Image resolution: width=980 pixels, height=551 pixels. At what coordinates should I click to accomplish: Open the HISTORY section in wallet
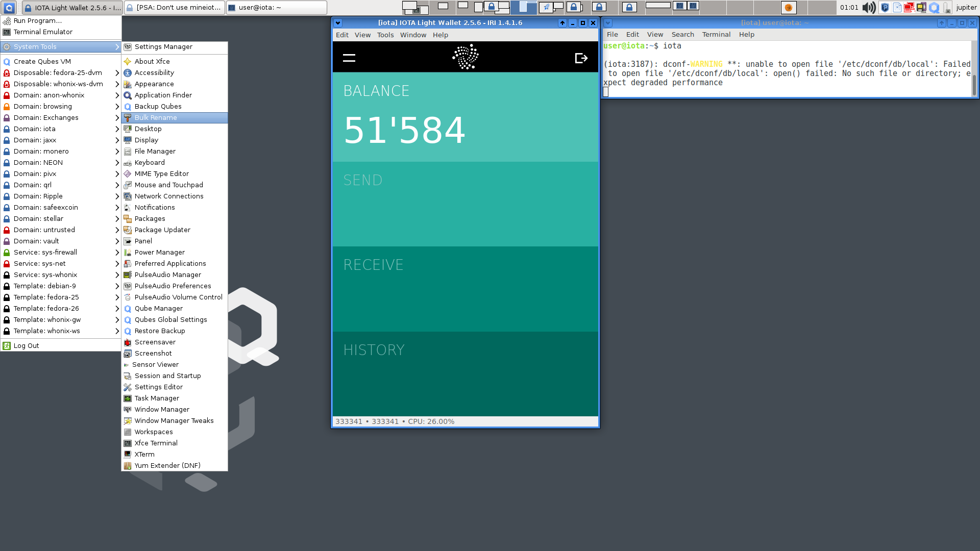pos(465,374)
